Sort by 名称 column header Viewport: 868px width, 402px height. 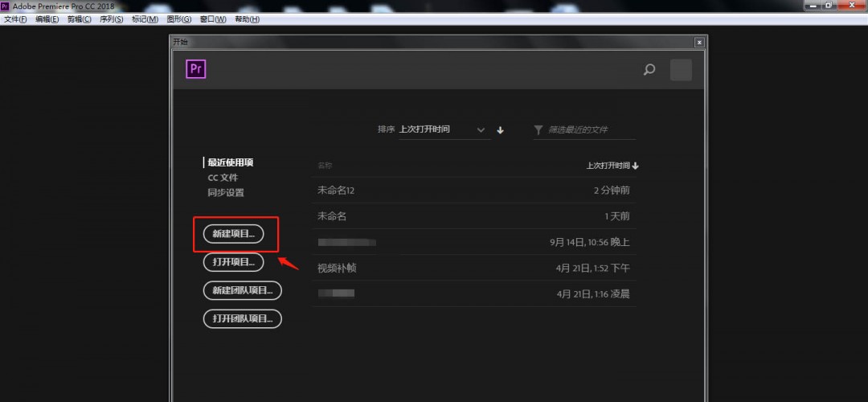coord(325,166)
